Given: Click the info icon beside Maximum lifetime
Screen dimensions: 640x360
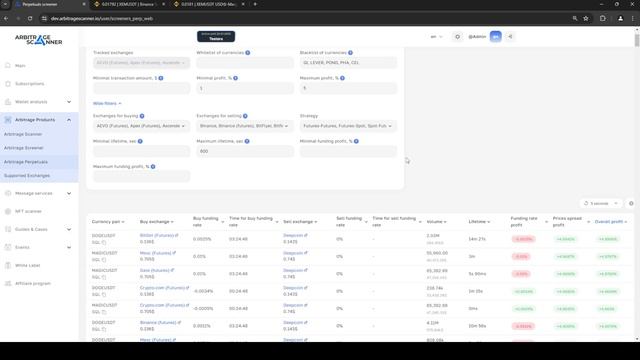Looking at the screenshot, I should coord(247,141).
